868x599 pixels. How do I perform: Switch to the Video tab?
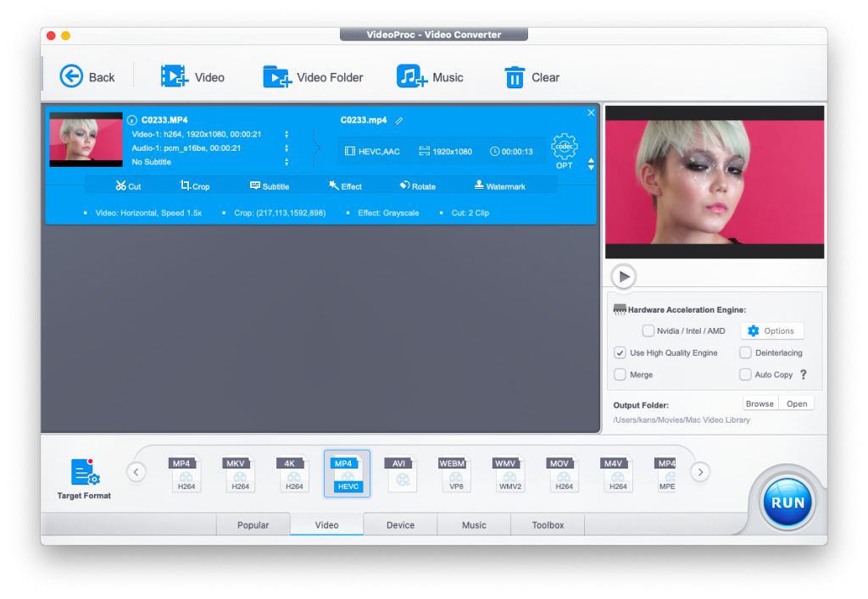pyautogui.click(x=326, y=525)
